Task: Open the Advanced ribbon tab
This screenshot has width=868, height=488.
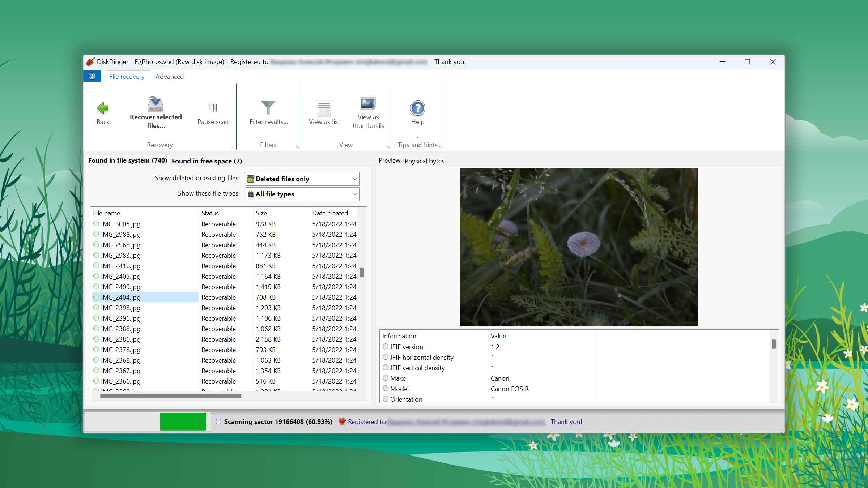Action: click(x=169, y=77)
